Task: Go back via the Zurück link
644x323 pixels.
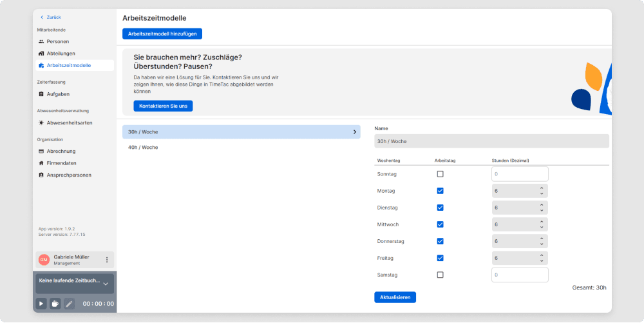Action: click(x=50, y=17)
